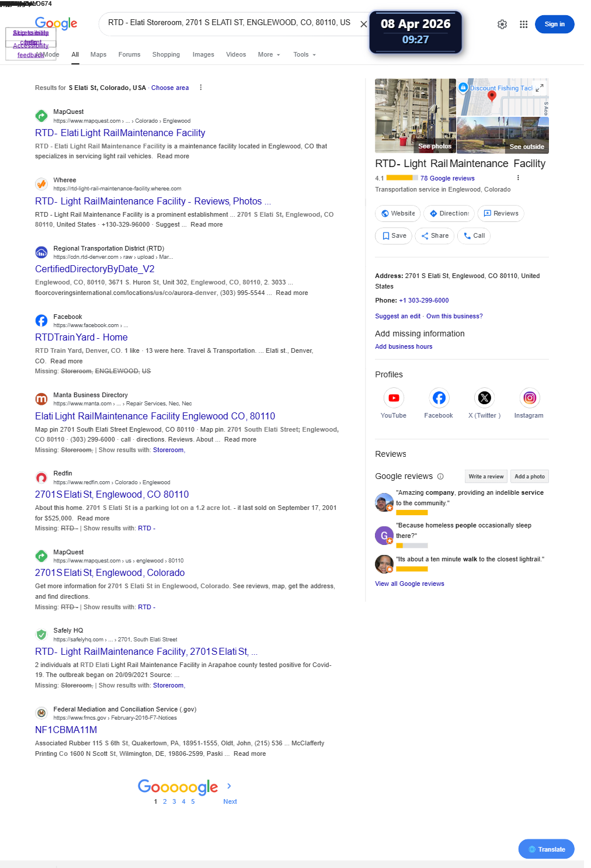This screenshot has width=591, height=868.
Task: Open three-dot menu next to Choose area
Action: tap(201, 88)
